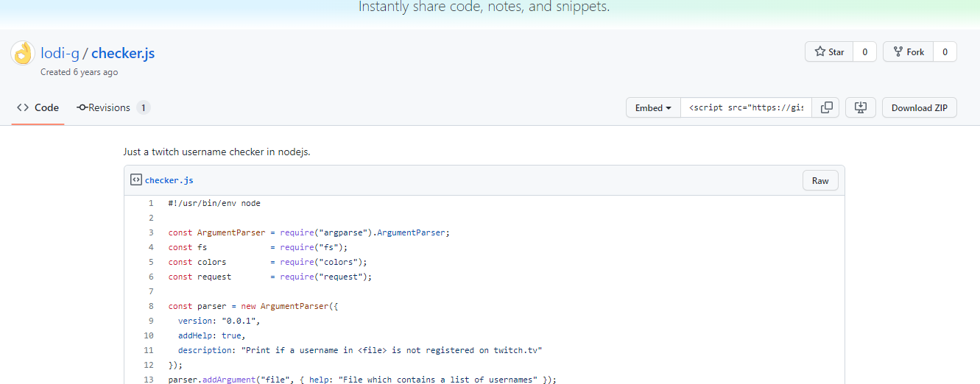
Task: Click the file code icon beside checker.js
Action: (x=135, y=180)
